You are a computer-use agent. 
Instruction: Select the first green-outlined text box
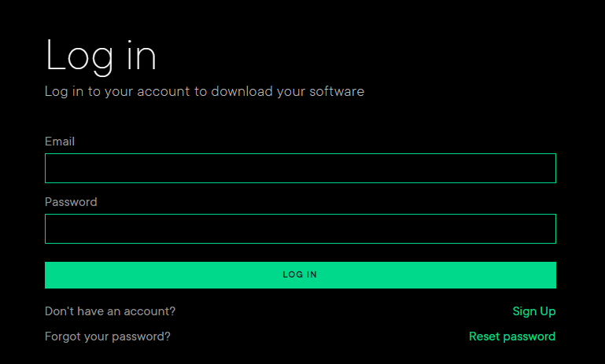[x=300, y=168]
